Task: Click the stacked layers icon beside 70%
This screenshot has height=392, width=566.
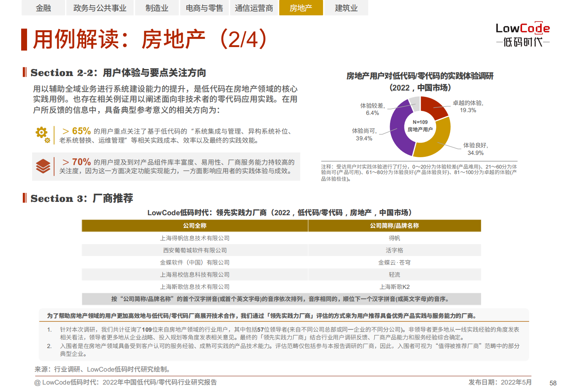Action: pyautogui.click(x=43, y=166)
